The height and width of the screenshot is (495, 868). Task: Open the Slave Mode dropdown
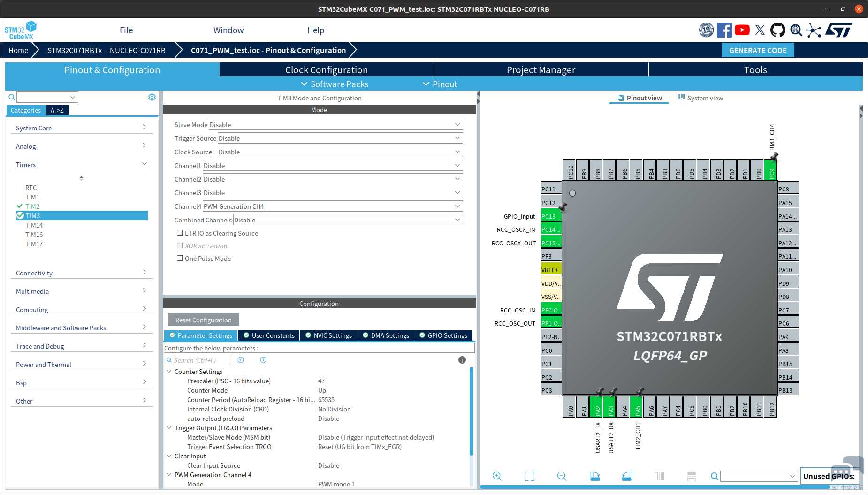point(335,124)
